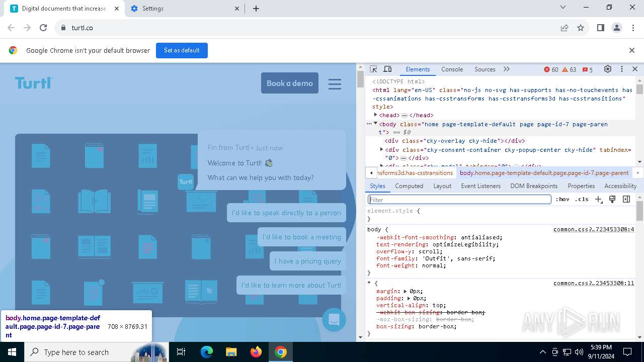
Task: Open the Layout tab
Action: [442, 186]
